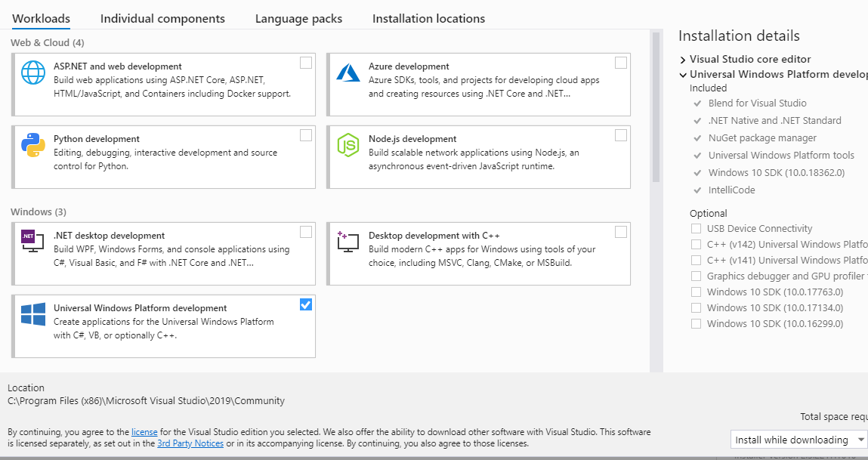Switch to the Individual components tab
The width and height of the screenshot is (868, 460).
pos(162,19)
